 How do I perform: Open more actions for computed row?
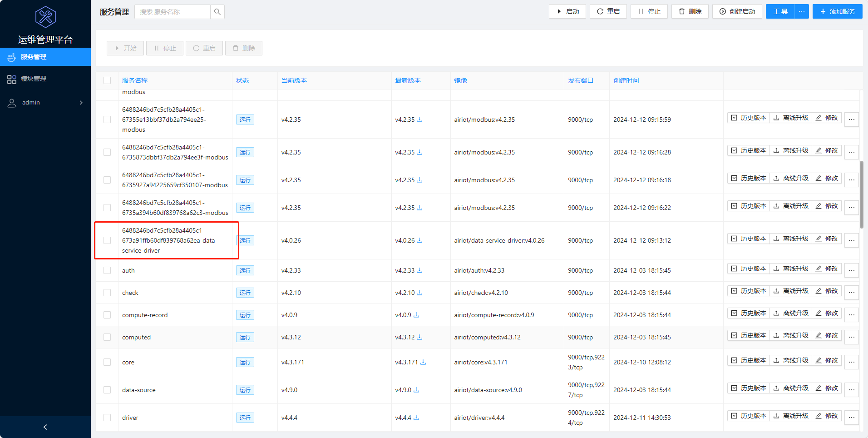coord(852,337)
